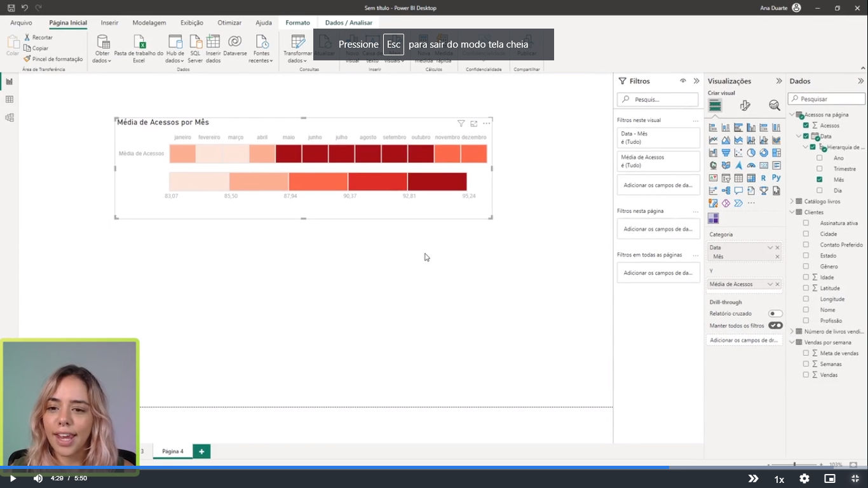Screen dimensions: 868x488
Task: Select the stacked bar chart visual
Action: click(713, 128)
